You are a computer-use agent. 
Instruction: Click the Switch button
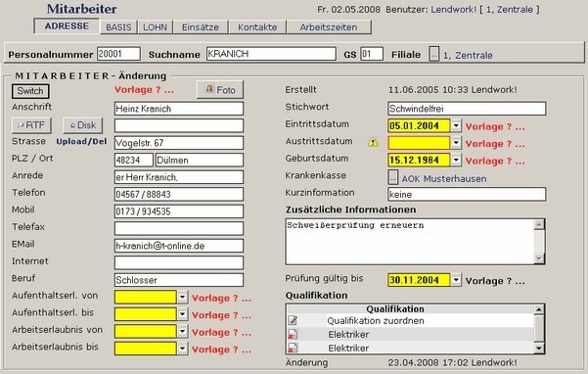(x=30, y=91)
